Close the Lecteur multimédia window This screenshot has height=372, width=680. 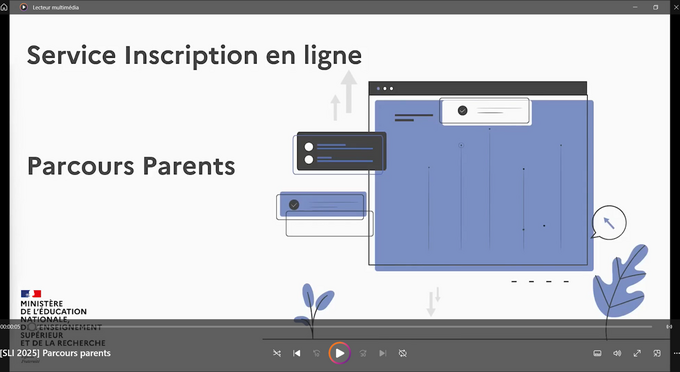677,7
